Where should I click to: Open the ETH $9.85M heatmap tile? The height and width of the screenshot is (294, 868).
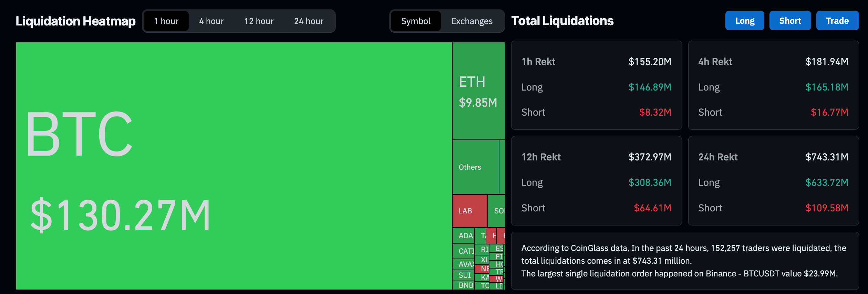[478, 91]
